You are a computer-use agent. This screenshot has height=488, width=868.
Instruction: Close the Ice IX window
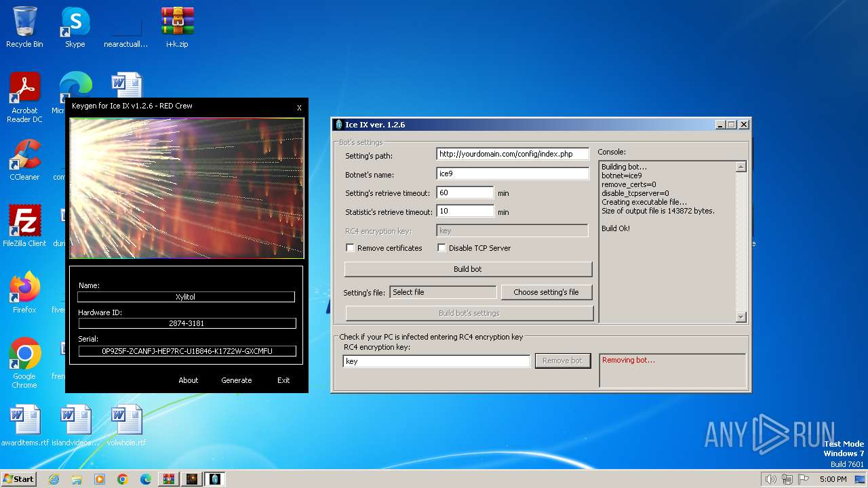pyautogui.click(x=744, y=125)
